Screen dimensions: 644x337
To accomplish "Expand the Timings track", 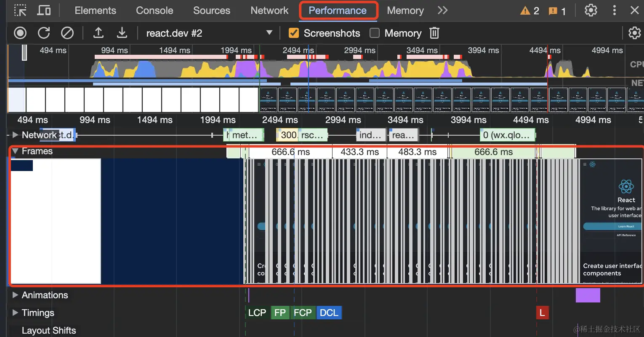I will pyautogui.click(x=16, y=313).
